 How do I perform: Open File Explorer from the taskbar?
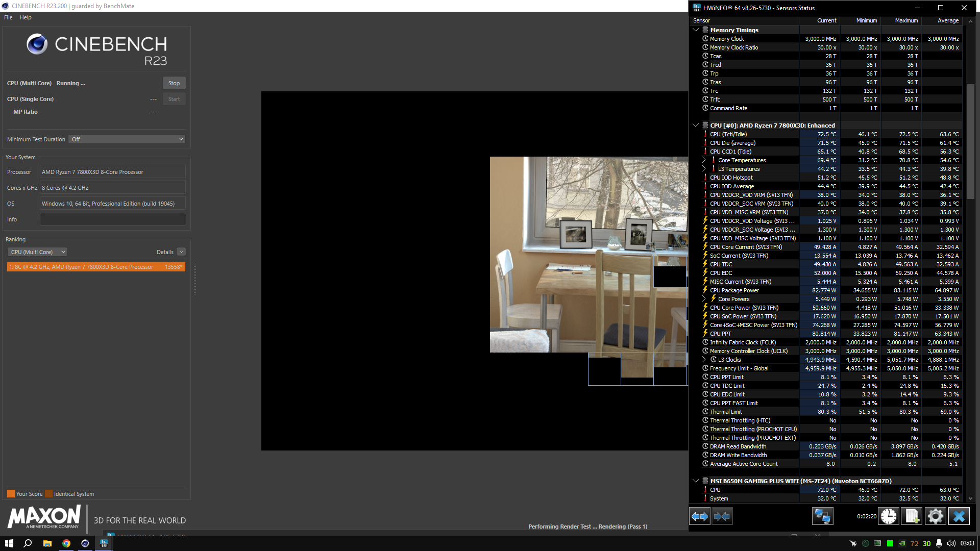click(47, 543)
